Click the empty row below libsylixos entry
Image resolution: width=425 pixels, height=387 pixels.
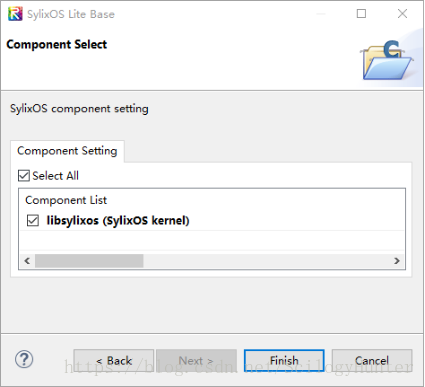pyautogui.click(x=212, y=240)
